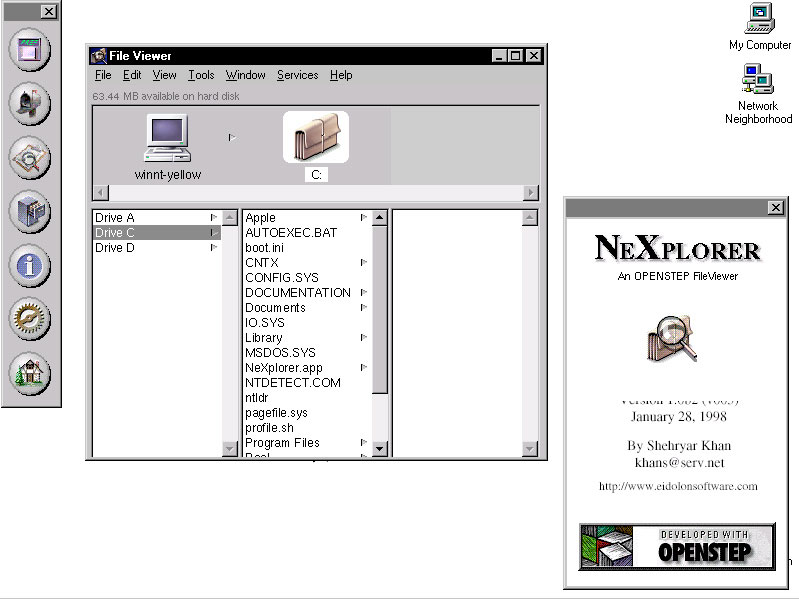Click the file cabinet icon in the dock
Viewport: 799px width, 599px height.
pos(30,211)
